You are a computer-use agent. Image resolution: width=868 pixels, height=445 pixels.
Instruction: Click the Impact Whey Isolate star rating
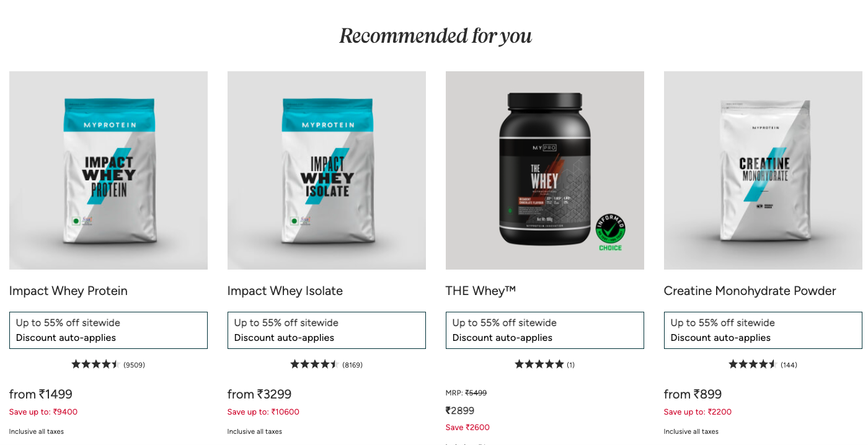pos(314,364)
